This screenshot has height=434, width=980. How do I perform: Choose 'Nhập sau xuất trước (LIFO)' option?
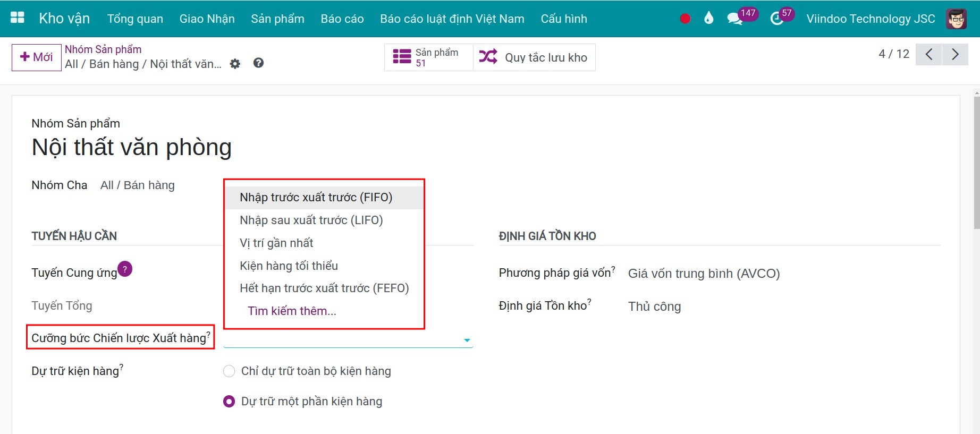click(324, 220)
